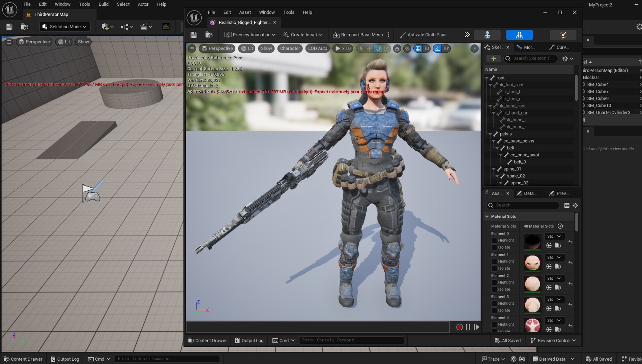Collapse Material Slots section
642x364 pixels.
pos(487,216)
